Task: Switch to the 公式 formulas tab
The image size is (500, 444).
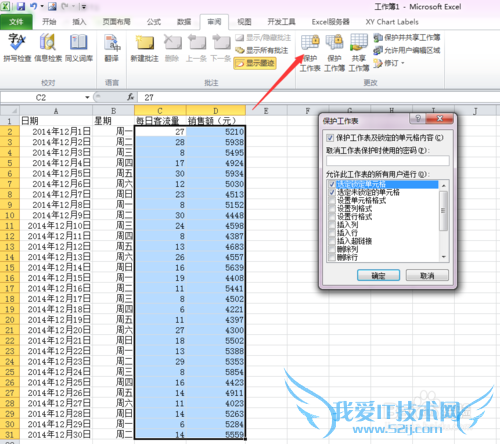Action: pyautogui.click(x=154, y=22)
